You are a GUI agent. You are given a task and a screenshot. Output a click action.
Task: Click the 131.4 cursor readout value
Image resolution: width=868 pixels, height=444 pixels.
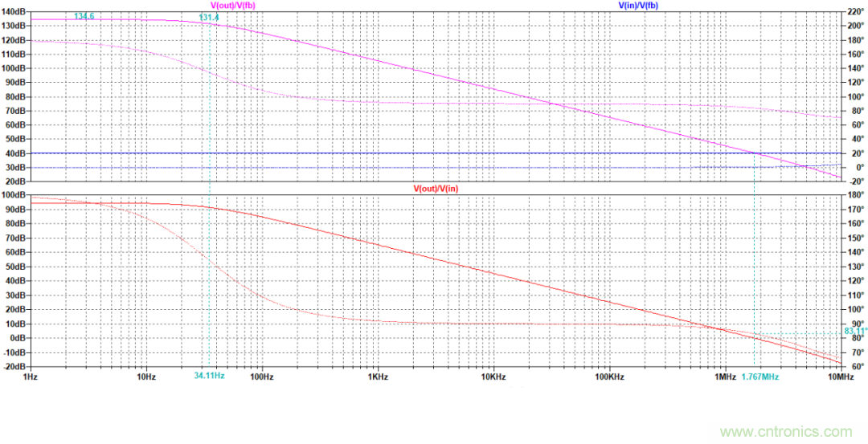209,17
